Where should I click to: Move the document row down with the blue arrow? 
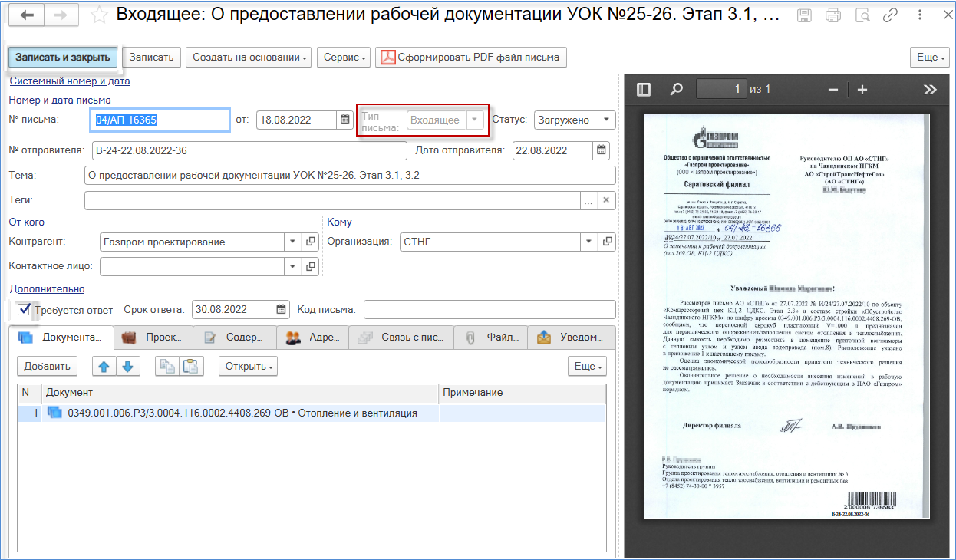click(127, 366)
